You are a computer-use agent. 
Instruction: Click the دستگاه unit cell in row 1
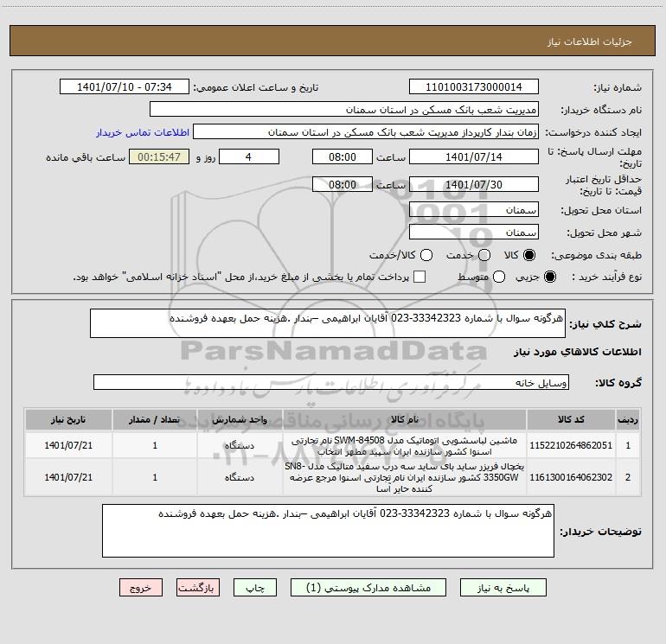point(240,445)
